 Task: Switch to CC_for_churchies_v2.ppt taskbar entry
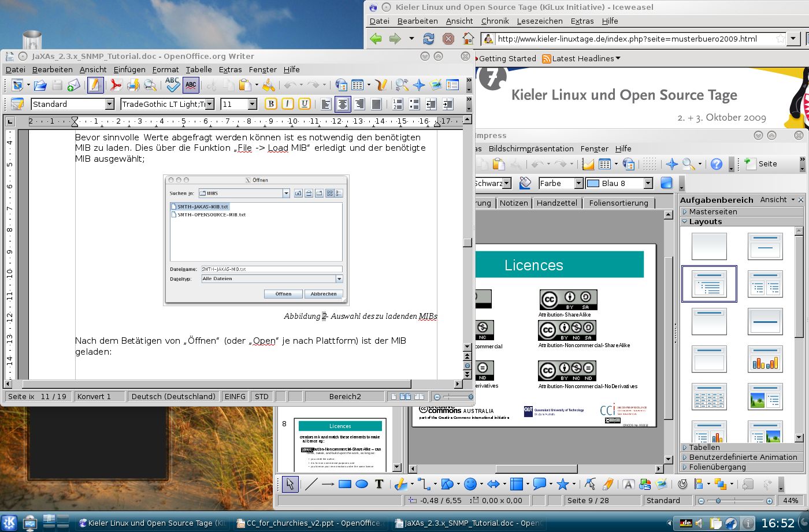(310, 523)
